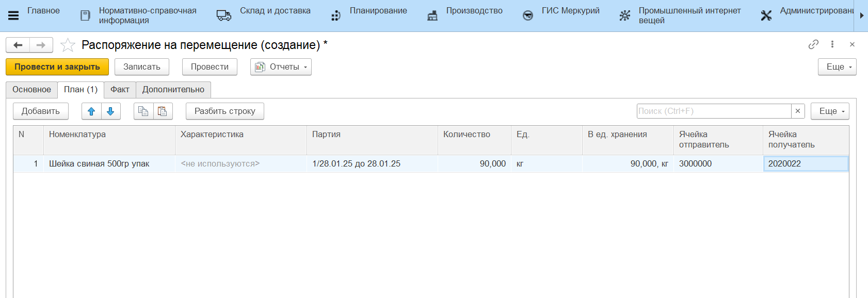Clear the search field with X
This screenshot has width=868, height=298.
point(798,111)
